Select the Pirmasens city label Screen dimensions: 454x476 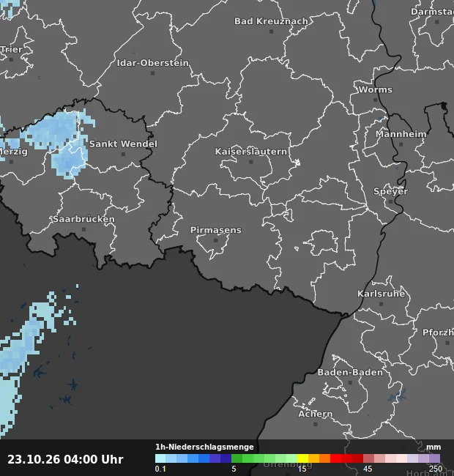pos(216,230)
